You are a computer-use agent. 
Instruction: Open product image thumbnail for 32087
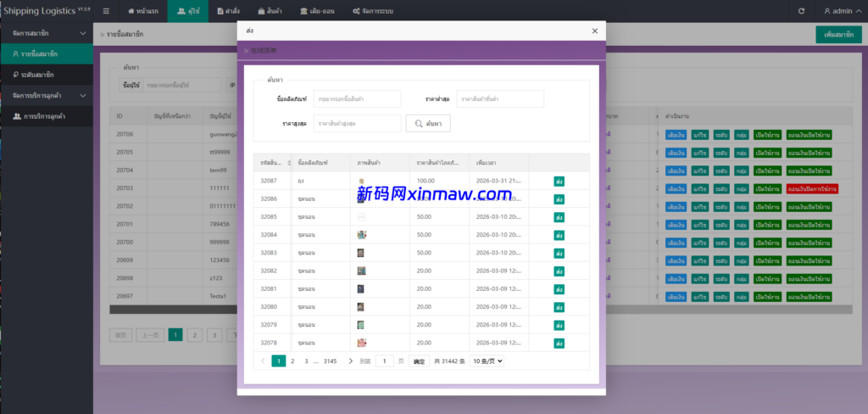361,181
